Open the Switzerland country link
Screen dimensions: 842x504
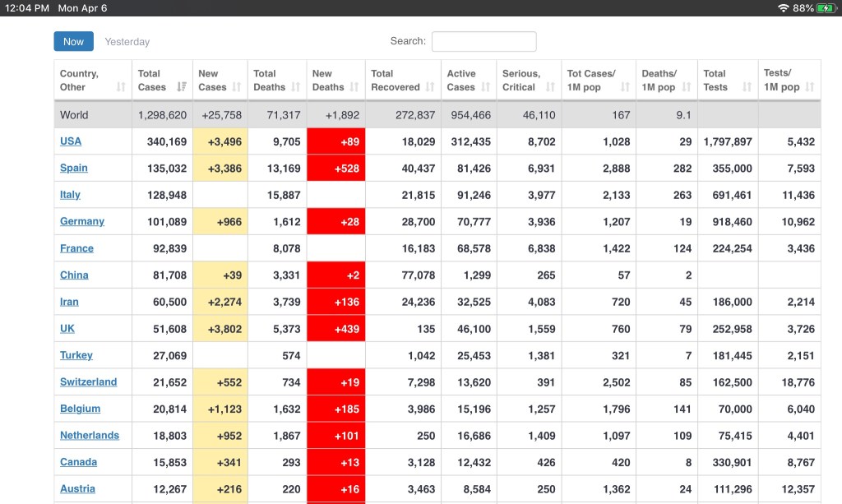[x=88, y=381]
